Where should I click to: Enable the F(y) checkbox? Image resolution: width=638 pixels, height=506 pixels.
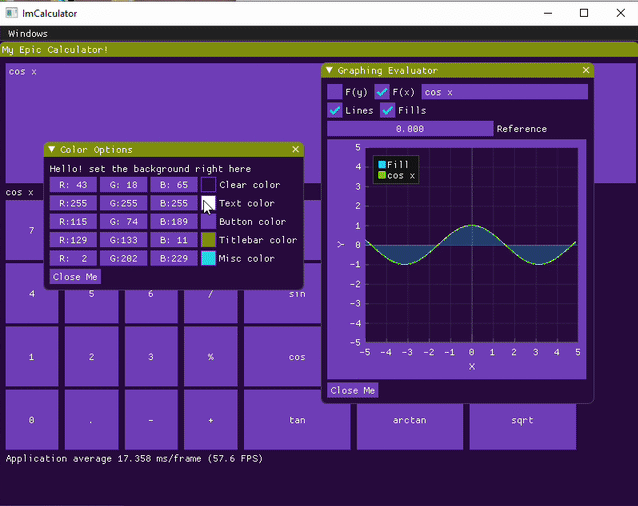[335, 92]
